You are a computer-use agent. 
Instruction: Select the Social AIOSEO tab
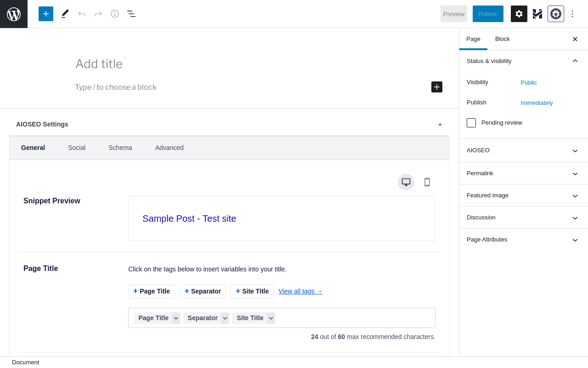point(77,148)
